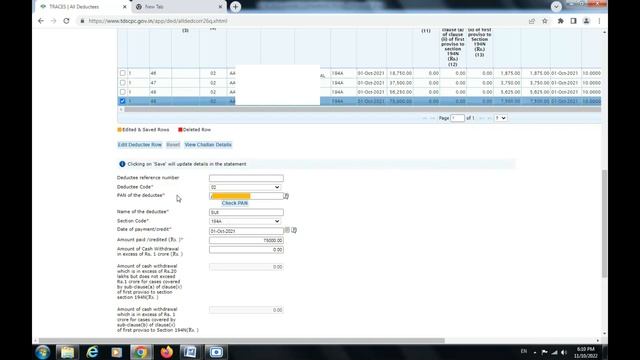Click the page's vertical scrollbar thumb
The width and height of the screenshot is (640, 360).
pyautogui.click(x=604, y=223)
